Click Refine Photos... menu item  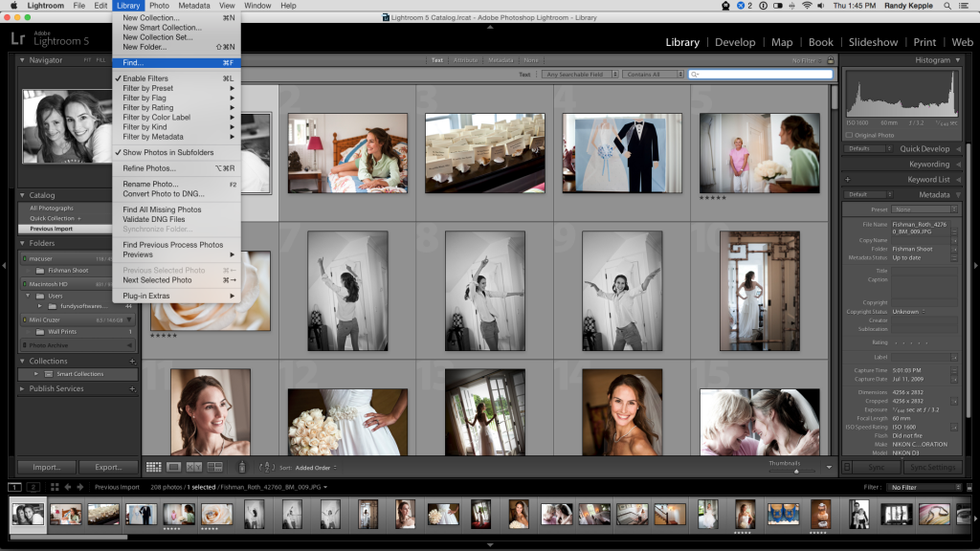tap(176, 168)
